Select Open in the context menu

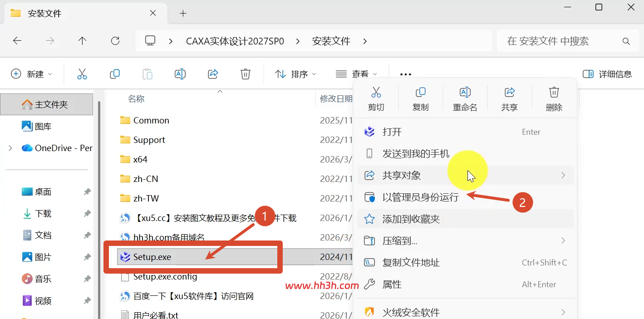click(x=466, y=132)
